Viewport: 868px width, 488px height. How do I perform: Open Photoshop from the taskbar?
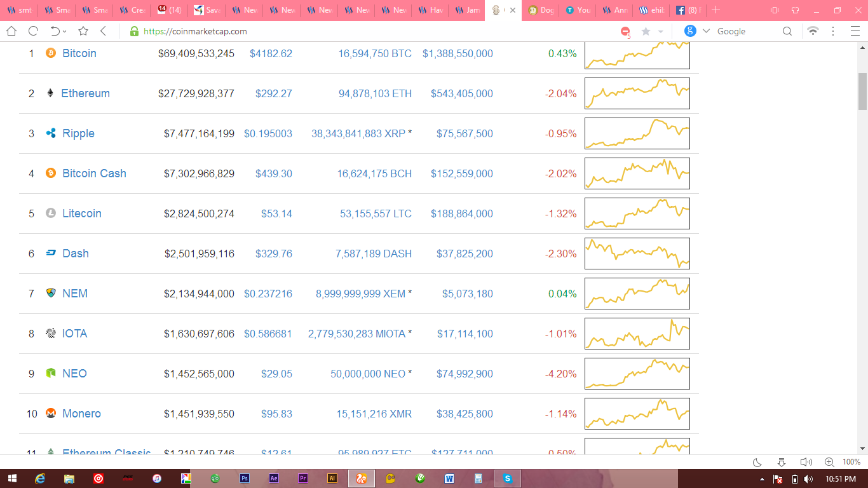[x=245, y=478]
